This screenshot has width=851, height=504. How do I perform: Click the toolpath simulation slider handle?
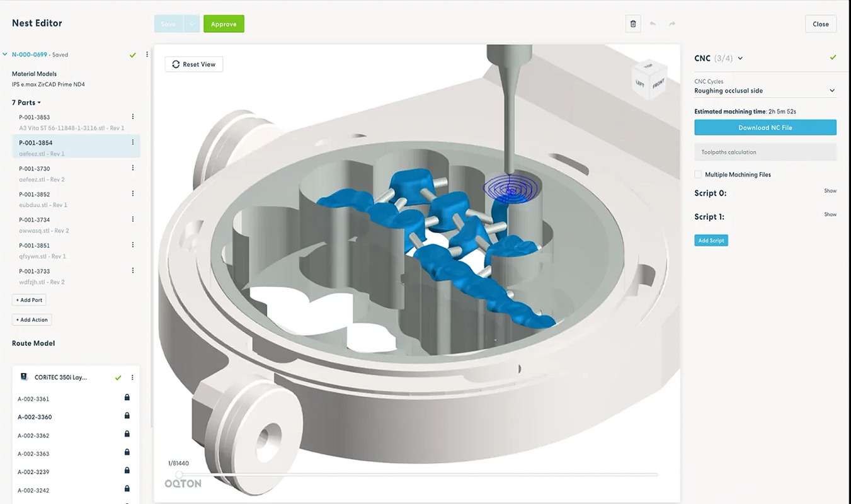pyautogui.click(x=180, y=474)
